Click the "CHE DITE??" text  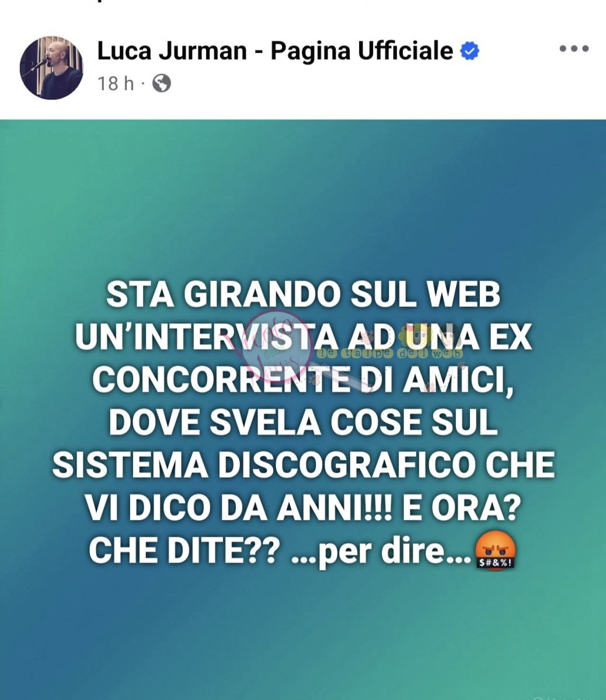click(182, 551)
